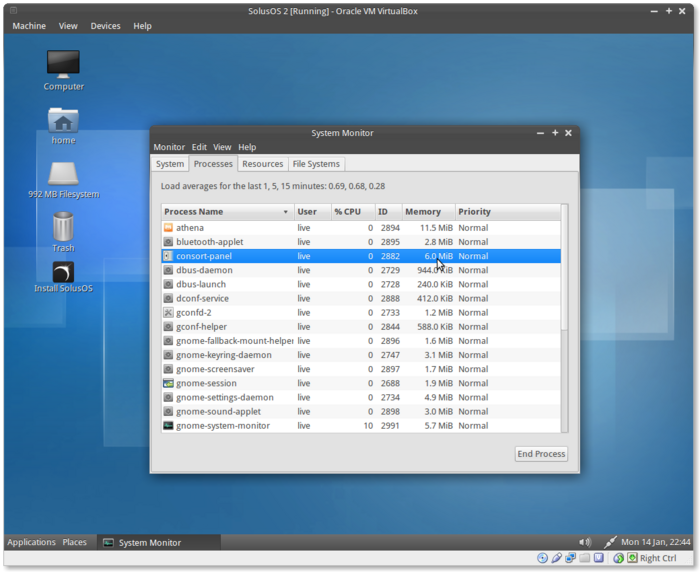Open the Applications menu in bottom panel
Image resolution: width=700 pixels, height=572 pixels.
[31, 542]
